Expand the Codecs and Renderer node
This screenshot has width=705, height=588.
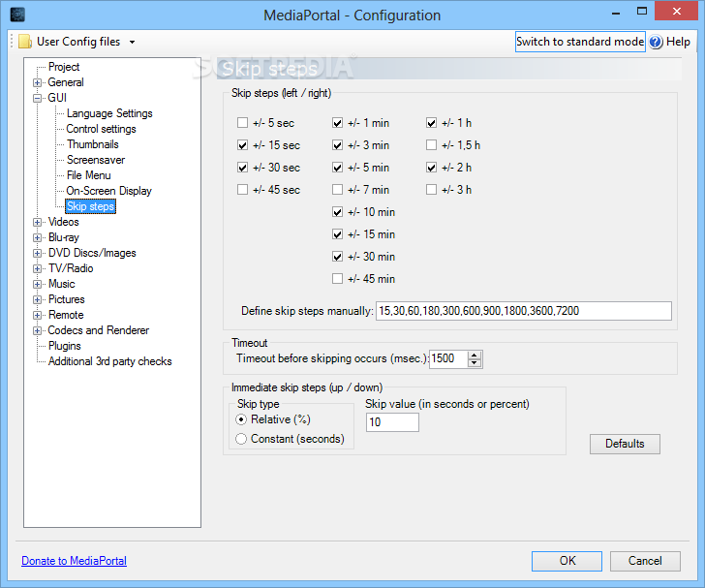[x=38, y=330]
